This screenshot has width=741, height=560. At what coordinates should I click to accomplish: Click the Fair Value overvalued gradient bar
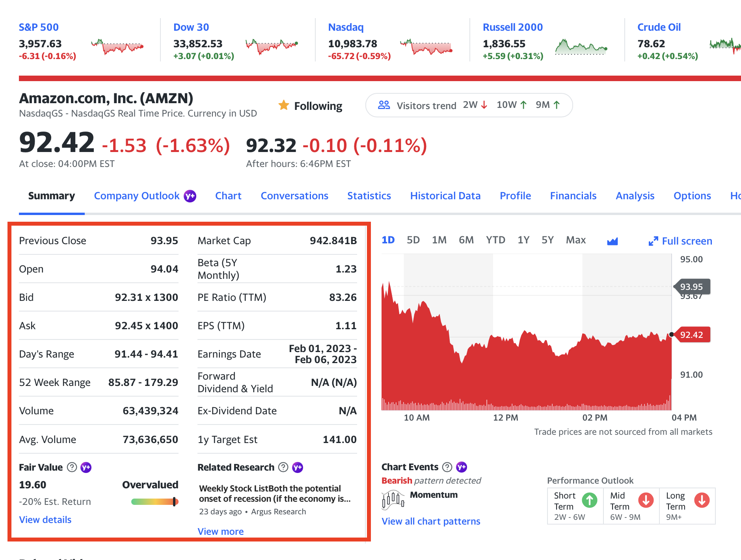pyautogui.click(x=155, y=502)
